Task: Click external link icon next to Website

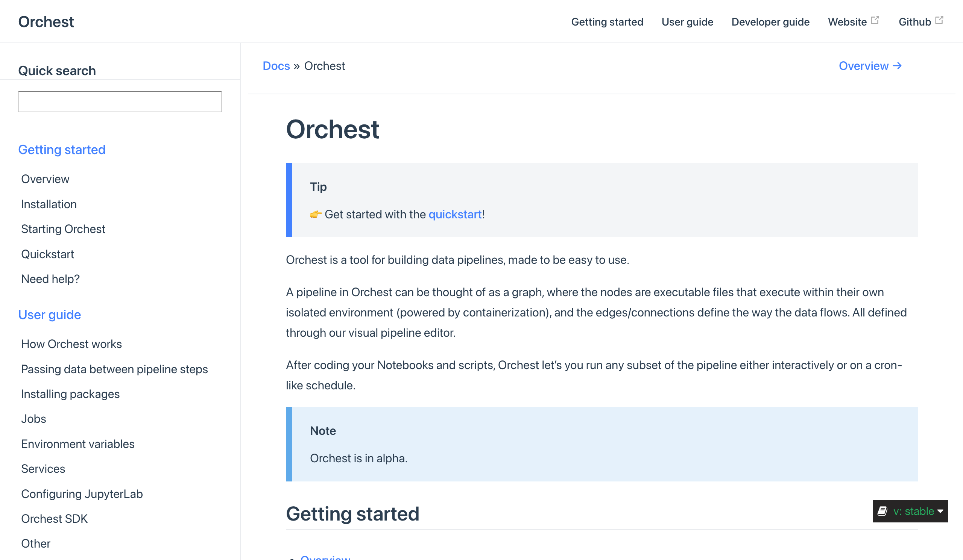Action: [874, 20]
